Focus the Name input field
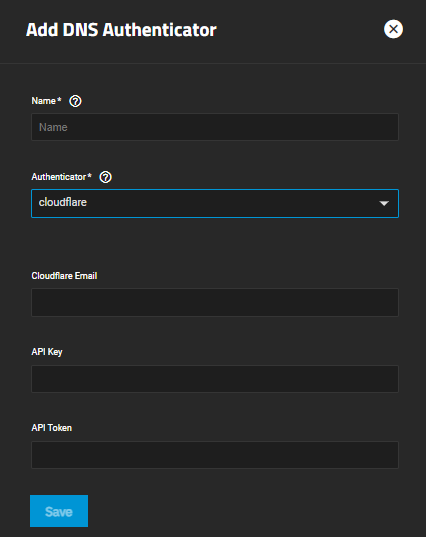The height and width of the screenshot is (537, 426). tap(215, 127)
